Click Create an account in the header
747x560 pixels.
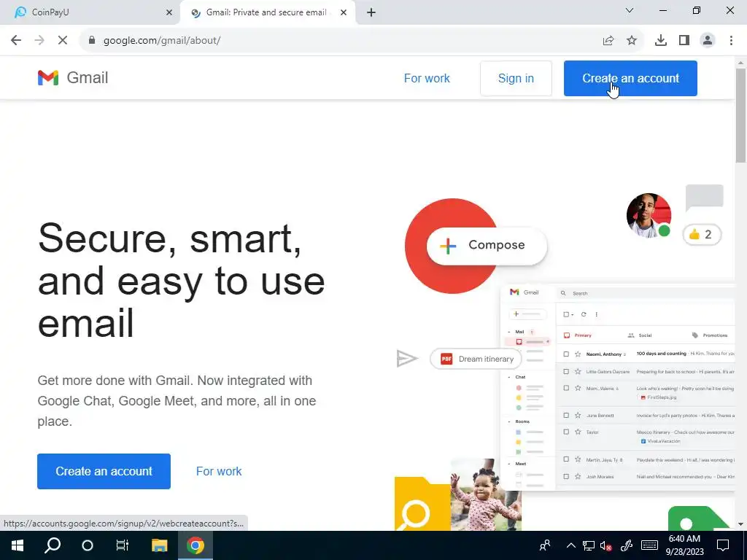630,78
